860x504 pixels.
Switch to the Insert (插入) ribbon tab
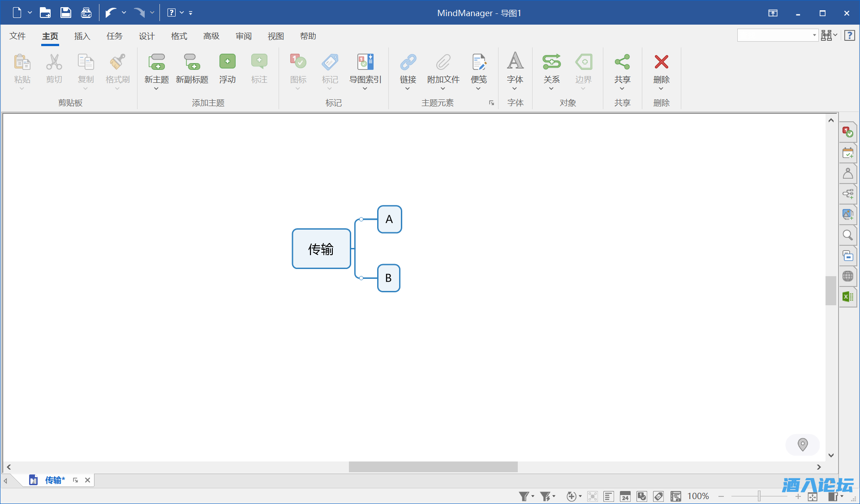82,36
